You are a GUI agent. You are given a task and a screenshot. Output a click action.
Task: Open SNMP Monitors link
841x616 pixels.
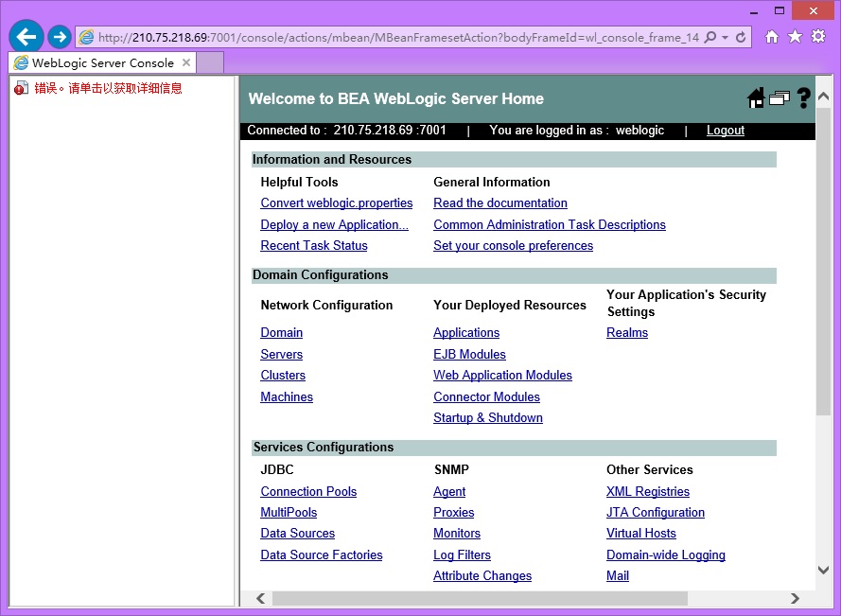pyautogui.click(x=457, y=534)
